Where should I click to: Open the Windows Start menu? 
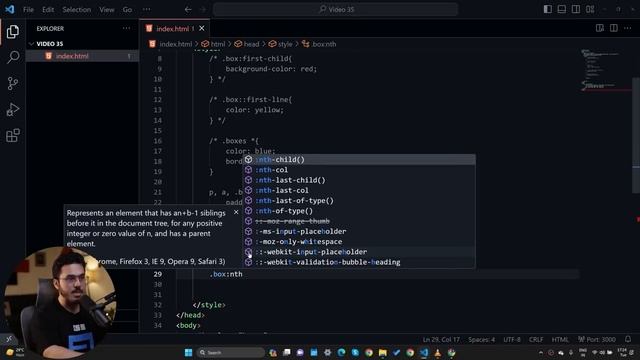188,352
